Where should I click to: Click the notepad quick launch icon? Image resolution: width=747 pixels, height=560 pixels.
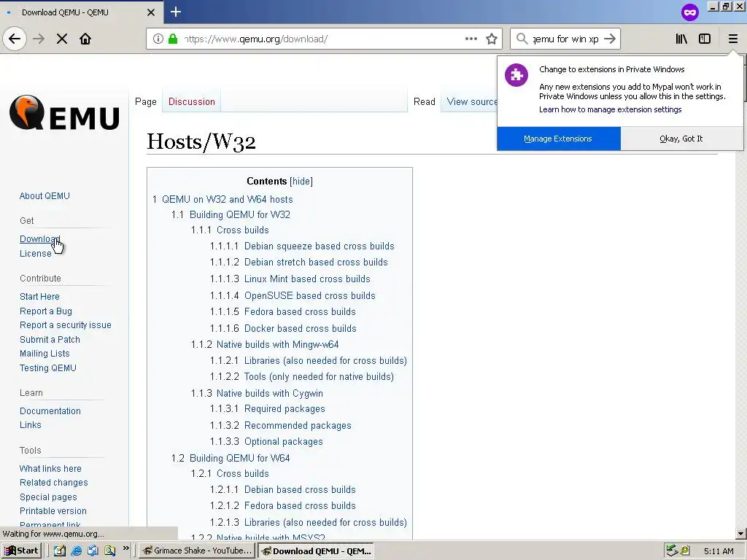point(60,551)
